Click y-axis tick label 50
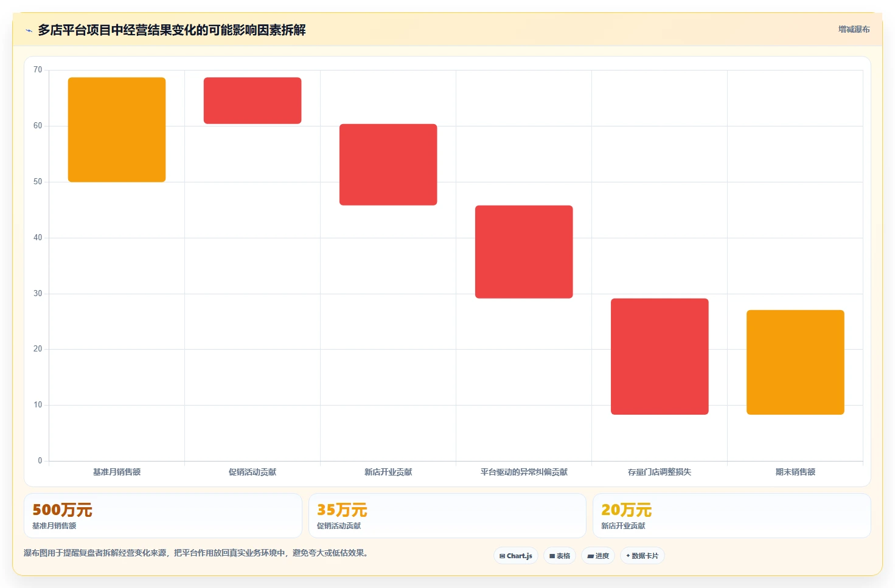Viewport: 895px width, 588px height. click(x=38, y=182)
